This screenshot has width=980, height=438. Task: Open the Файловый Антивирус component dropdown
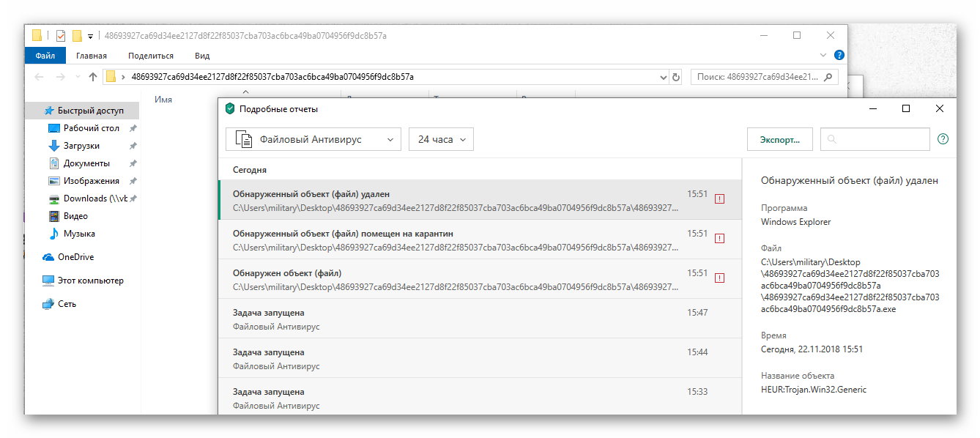point(313,139)
